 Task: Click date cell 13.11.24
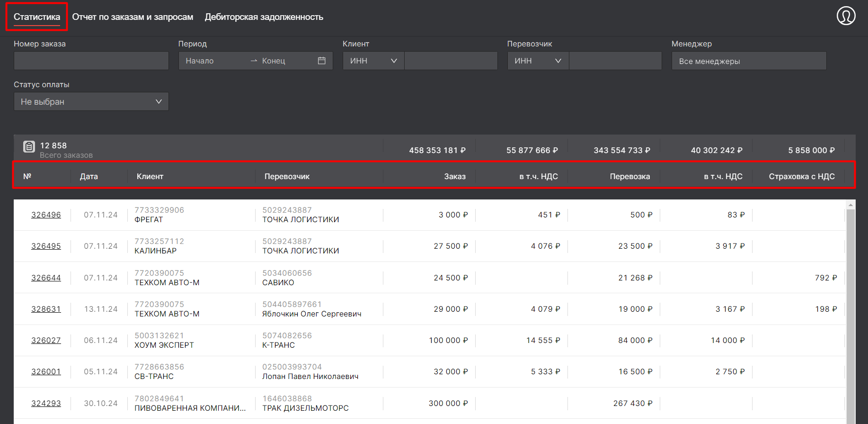(x=101, y=309)
